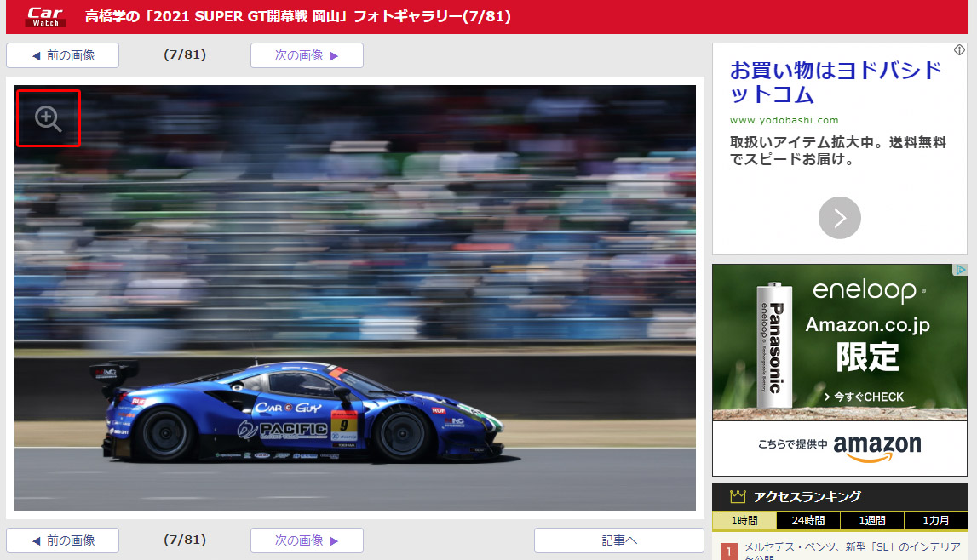This screenshot has height=560, width=977.
Task: Select the 1カ月 ranking tab
Action: (936, 520)
